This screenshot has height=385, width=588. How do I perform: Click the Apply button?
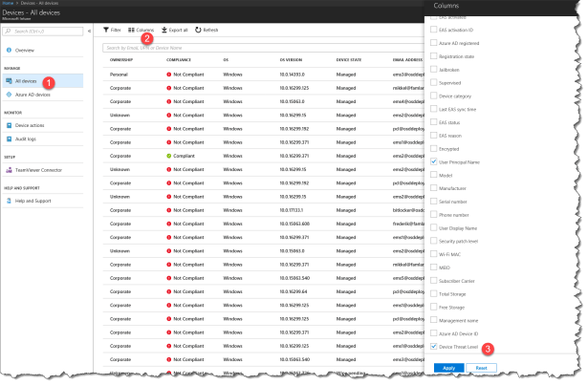coord(448,368)
